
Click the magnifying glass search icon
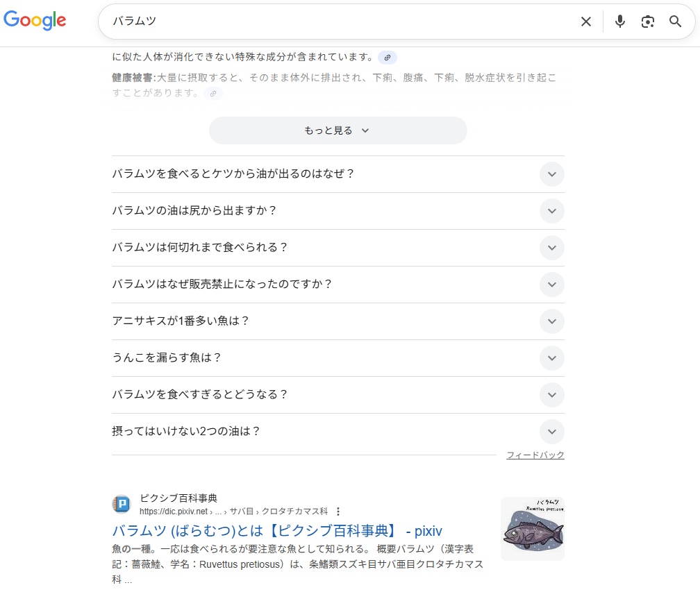676,22
